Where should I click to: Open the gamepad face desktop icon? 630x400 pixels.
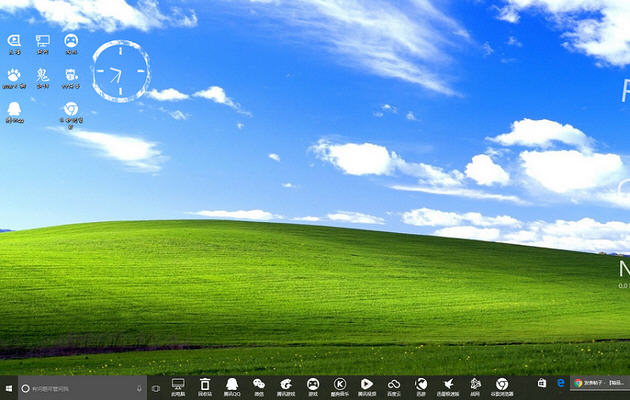pos(71,44)
